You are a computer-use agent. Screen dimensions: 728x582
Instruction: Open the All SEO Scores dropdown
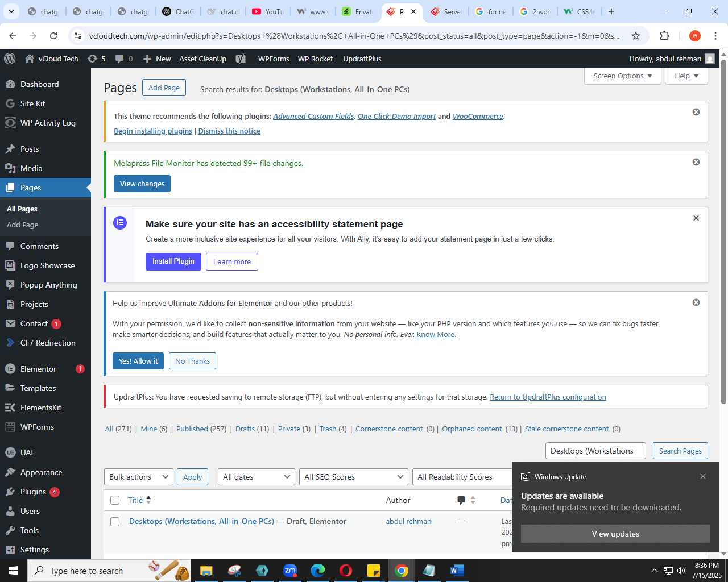(354, 477)
